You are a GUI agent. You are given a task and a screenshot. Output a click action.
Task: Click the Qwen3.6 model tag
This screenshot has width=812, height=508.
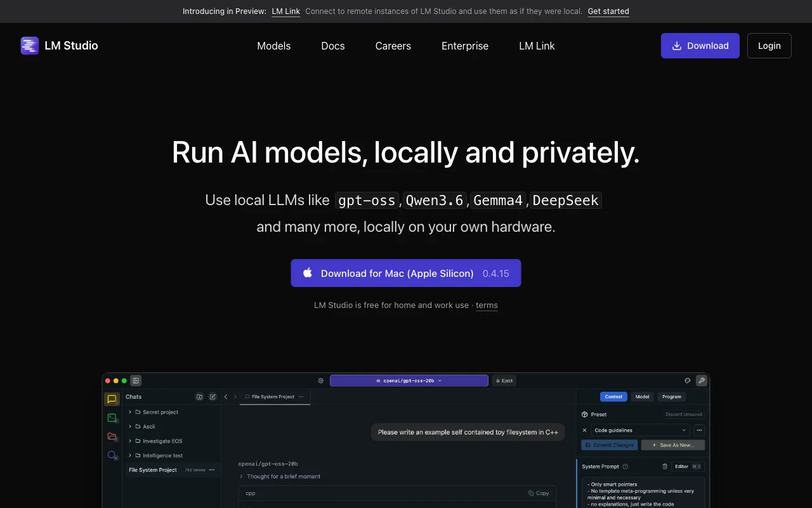(x=435, y=201)
